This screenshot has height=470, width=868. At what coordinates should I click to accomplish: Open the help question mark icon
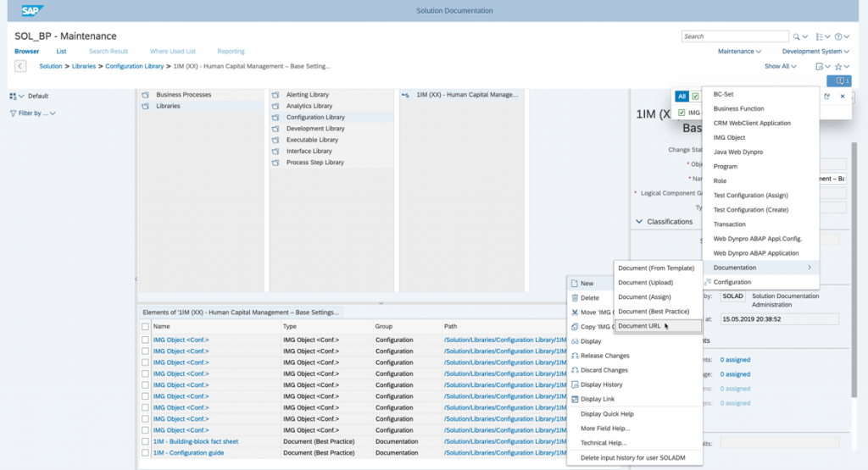point(838,36)
